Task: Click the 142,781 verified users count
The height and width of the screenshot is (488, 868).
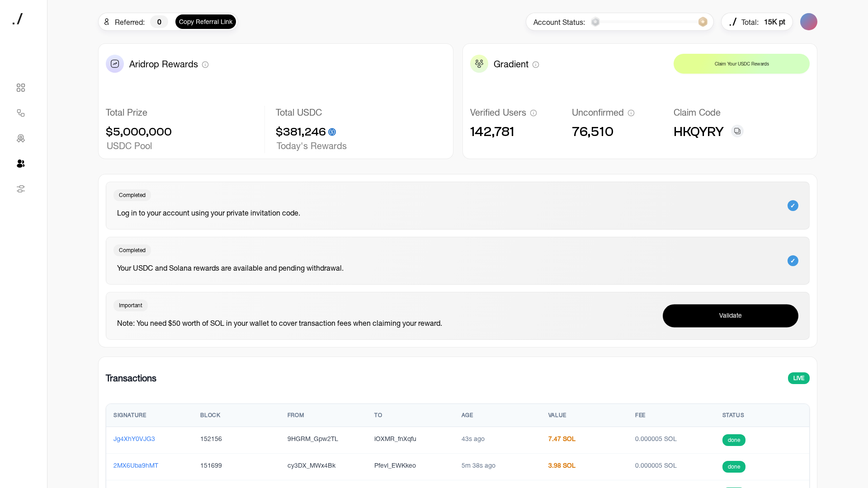Action: (492, 132)
